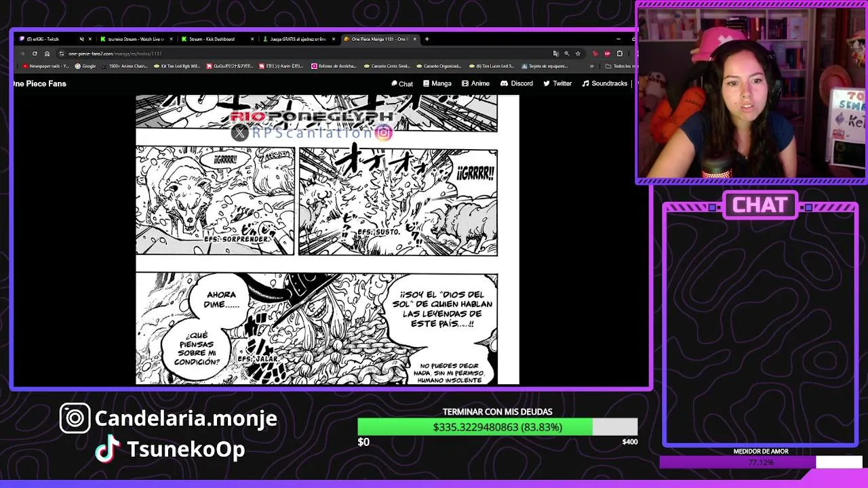Click the Manga book icon
868x488 pixels.
pos(426,83)
